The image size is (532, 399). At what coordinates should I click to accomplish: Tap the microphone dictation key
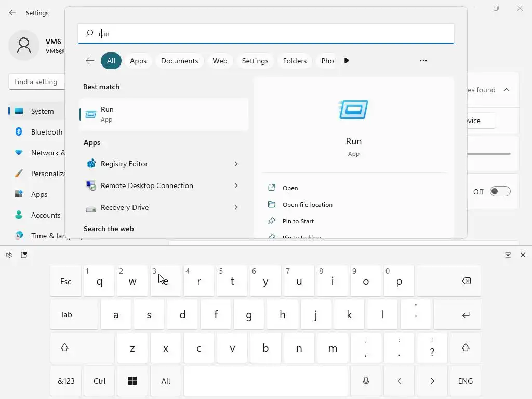pos(366,381)
